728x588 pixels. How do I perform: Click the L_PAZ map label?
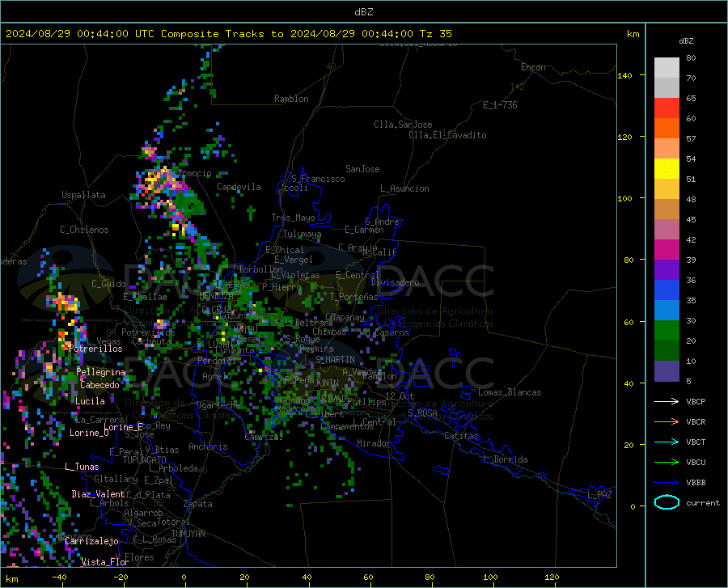pyautogui.click(x=599, y=495)
